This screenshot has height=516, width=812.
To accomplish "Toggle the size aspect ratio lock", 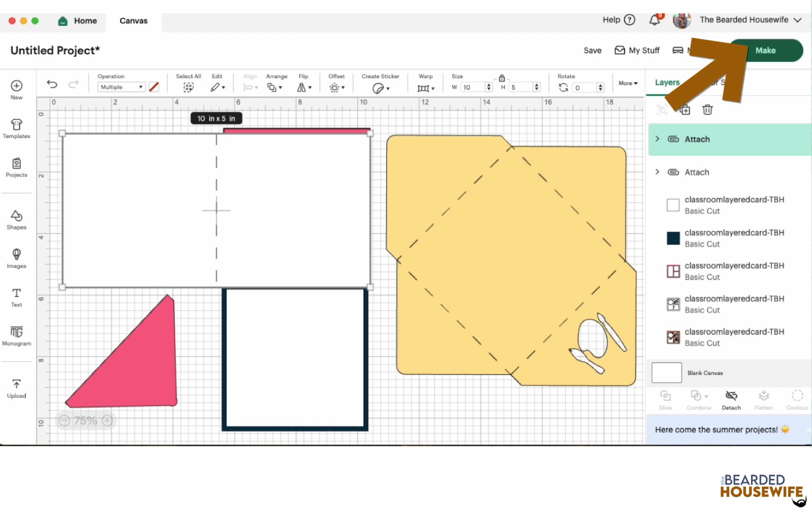I will 501,78.
